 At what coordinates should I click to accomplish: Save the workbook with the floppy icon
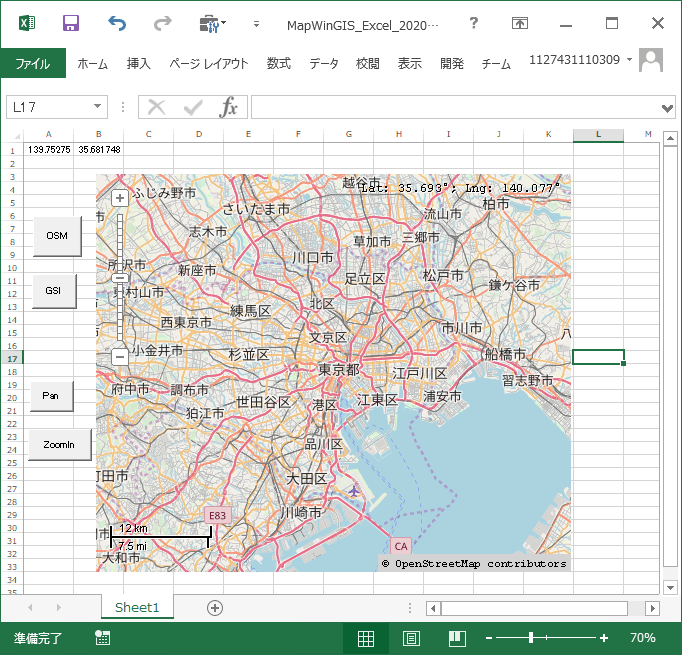click(70, 23)
